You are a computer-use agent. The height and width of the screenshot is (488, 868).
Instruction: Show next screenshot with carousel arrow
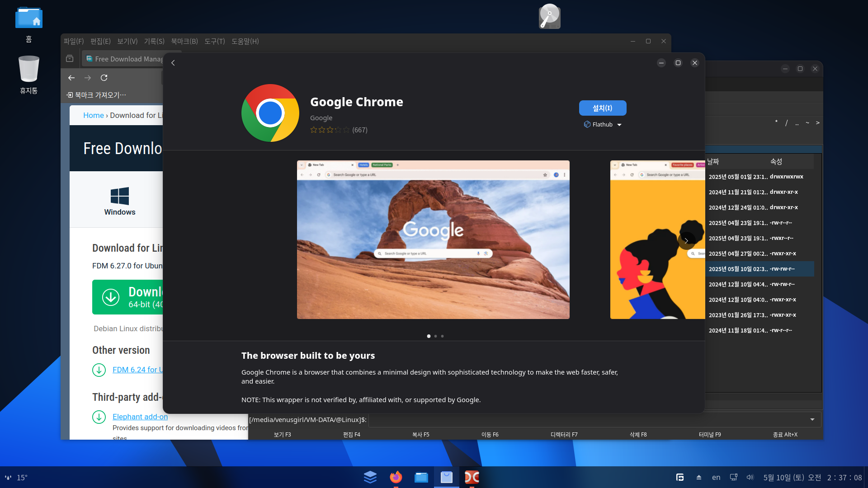[x=686, y=241]
